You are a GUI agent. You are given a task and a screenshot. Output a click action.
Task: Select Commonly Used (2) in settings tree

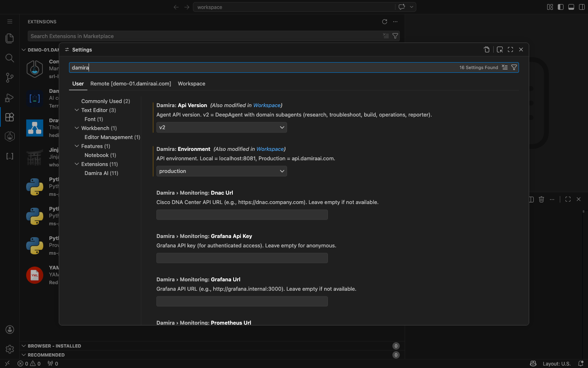[x=106, y=101]
